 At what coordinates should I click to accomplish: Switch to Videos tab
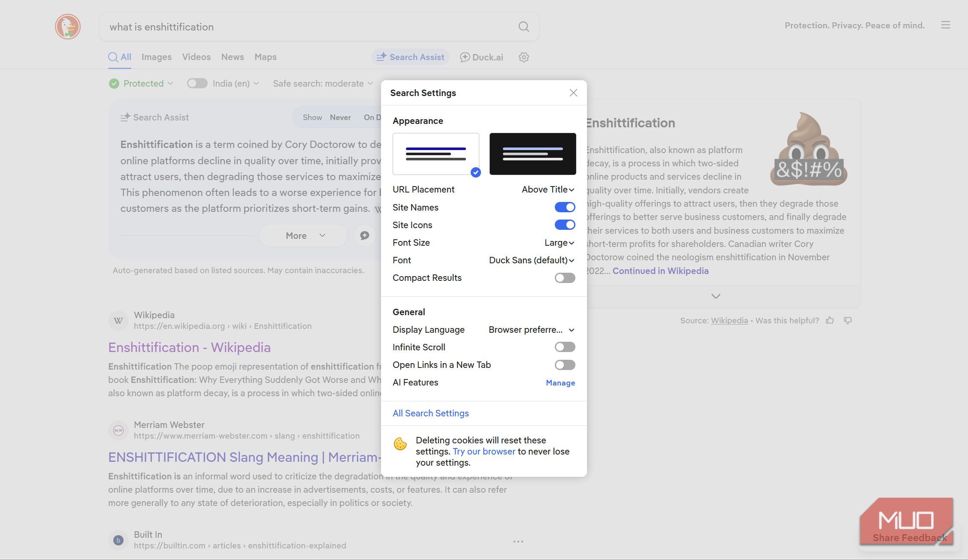pyautogui.click(x=197, y=57)
